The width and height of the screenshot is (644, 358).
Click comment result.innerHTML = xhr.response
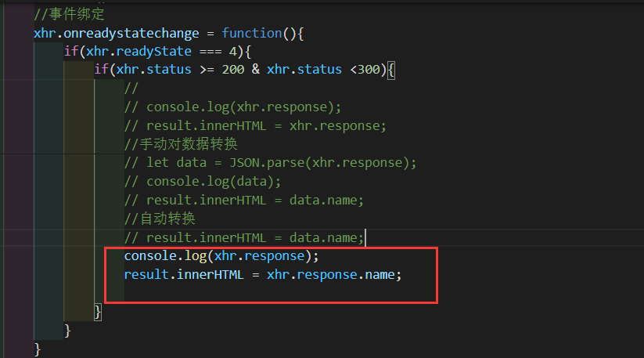tap(255, 125)
